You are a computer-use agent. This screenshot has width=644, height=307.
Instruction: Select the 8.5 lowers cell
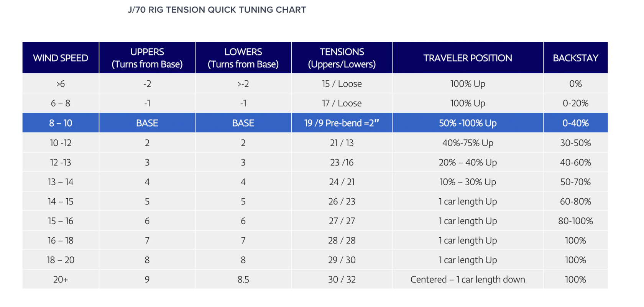tap(243, 279)
